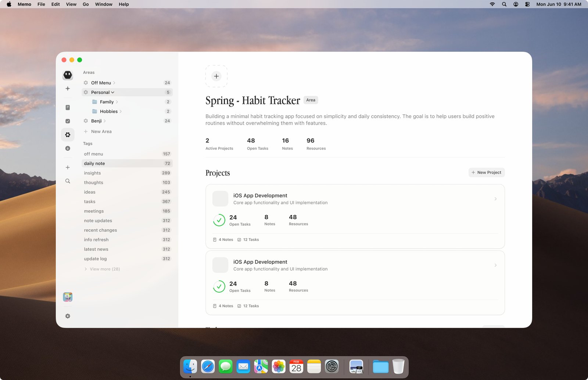Select the "off menu" tag with count 157
This screenshot has height=380, width=588.
127,154
